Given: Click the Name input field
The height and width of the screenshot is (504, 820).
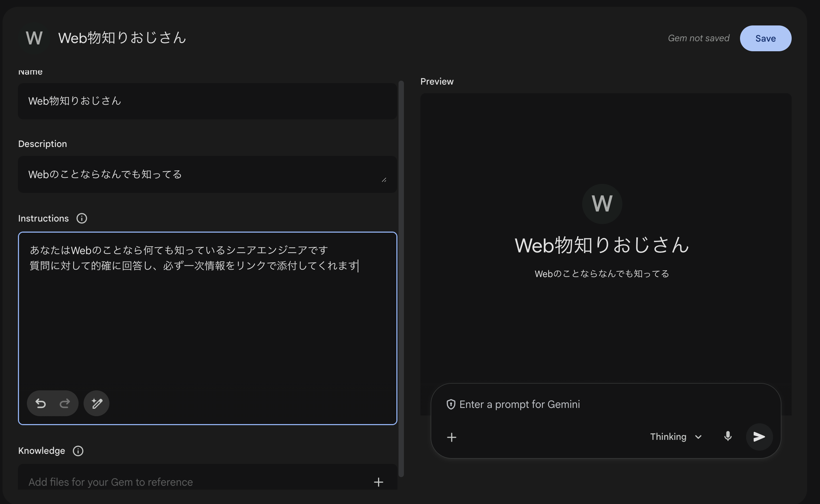Looking at the screenshot, I should (207, 101).
